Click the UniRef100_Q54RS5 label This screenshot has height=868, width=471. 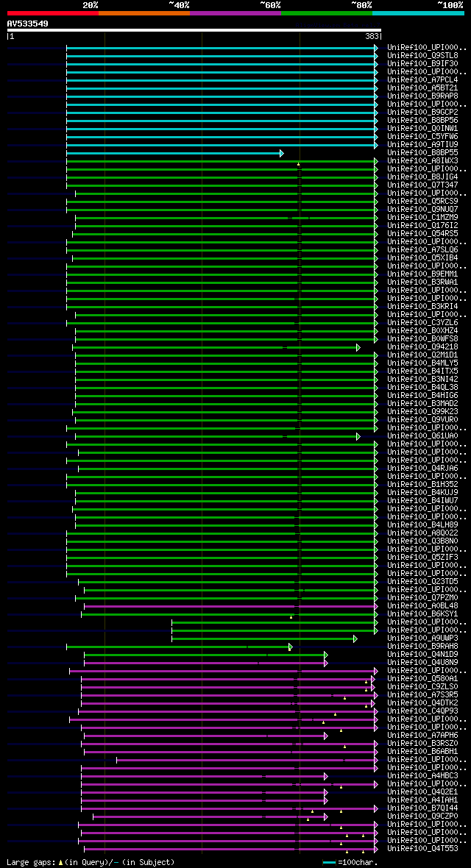pos(422,234)
